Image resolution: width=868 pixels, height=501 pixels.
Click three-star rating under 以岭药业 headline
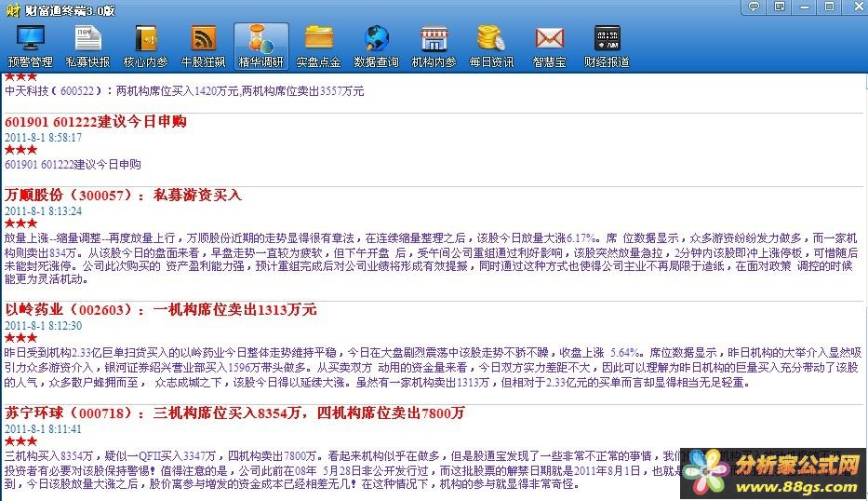click(x=21, y=337)
